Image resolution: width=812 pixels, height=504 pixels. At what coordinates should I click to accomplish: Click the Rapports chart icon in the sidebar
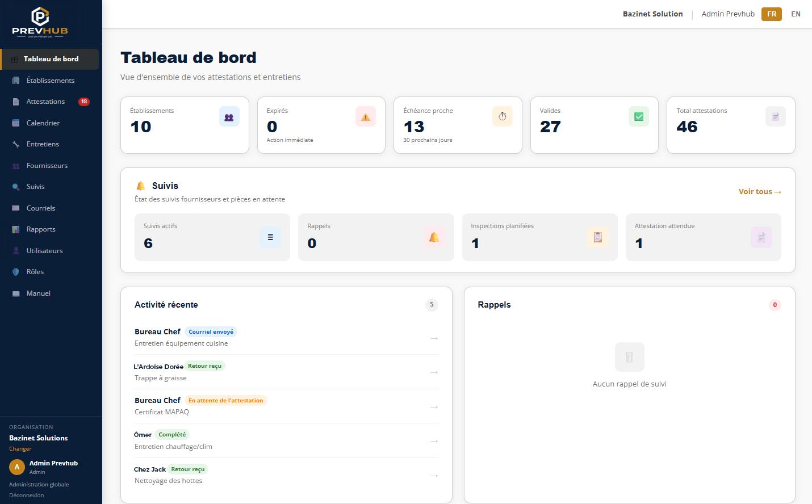[16, 229]
